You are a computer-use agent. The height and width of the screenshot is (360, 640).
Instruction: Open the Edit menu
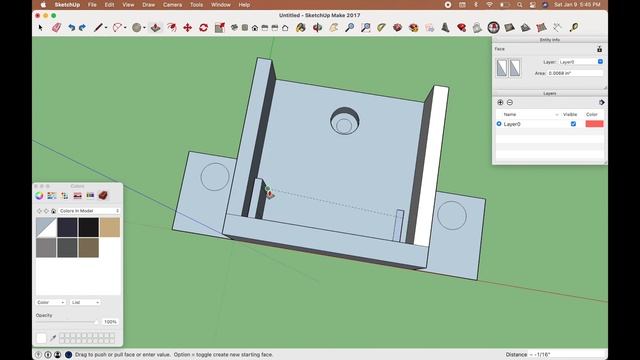(109, 5)
